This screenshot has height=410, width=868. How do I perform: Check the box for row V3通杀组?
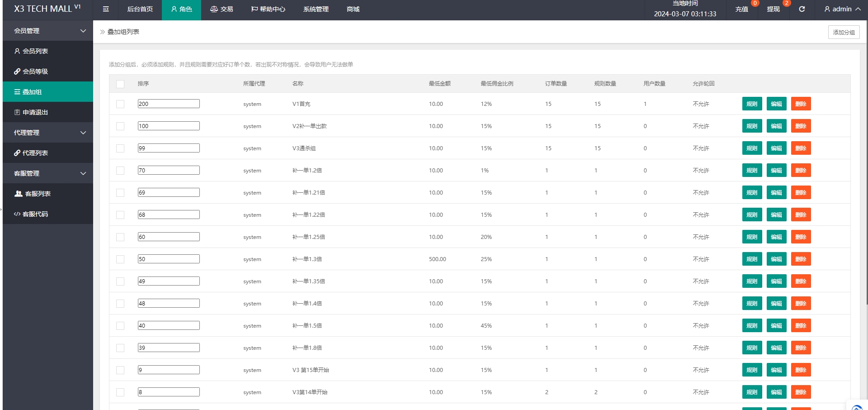(x=120, y=148)
